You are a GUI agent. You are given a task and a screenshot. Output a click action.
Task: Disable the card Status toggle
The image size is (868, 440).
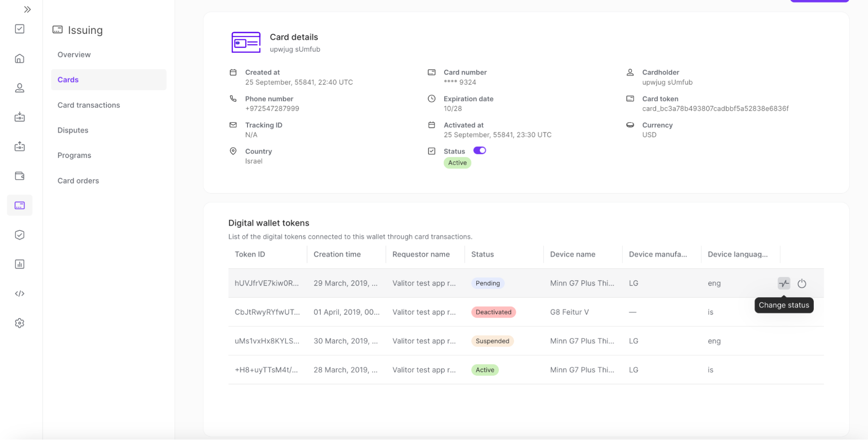[479, 150]
